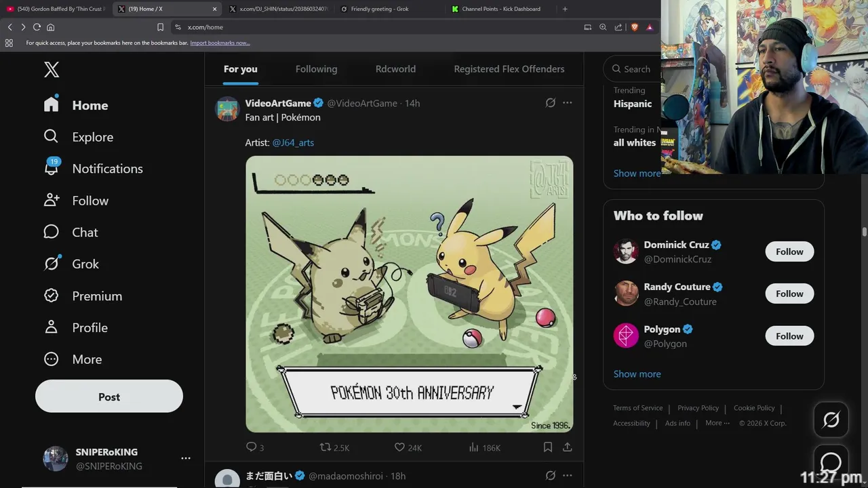The height and width of the screenshot is (488, 868).
Task: Switch to Rdcworld tab
Action: click(x=395, y=69)
